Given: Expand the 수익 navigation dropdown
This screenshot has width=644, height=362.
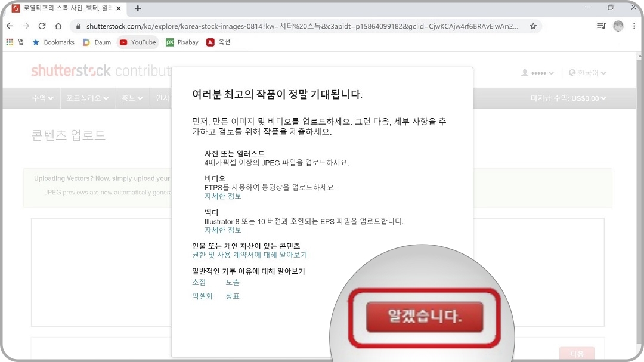Looking at the screenshot, I should [42, 98].
